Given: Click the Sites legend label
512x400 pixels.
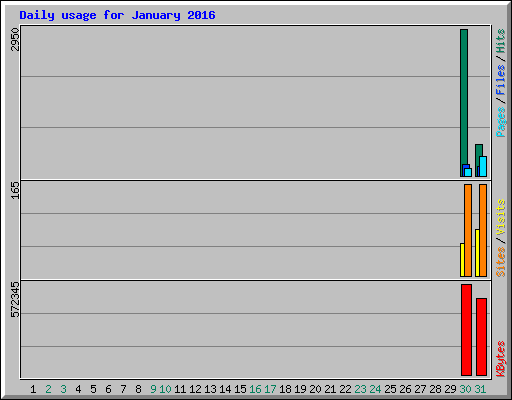Looking at the screenshot, I should tap(501, 262).
